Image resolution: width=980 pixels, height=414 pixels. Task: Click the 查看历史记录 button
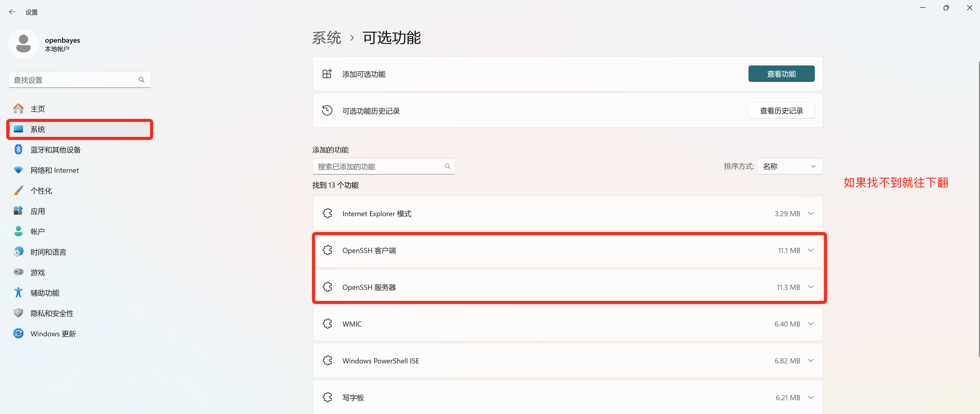coord(781,111)
